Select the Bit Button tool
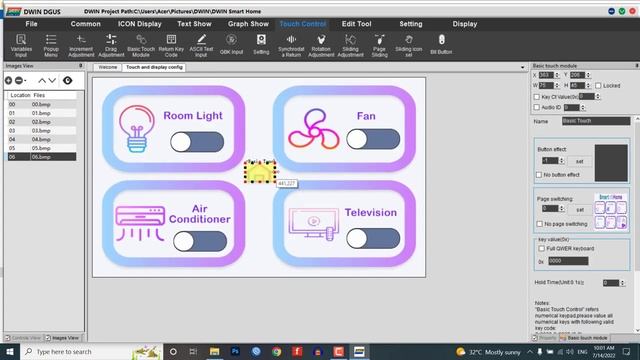The height and width of the screenshot is (360, 640). 441,44
